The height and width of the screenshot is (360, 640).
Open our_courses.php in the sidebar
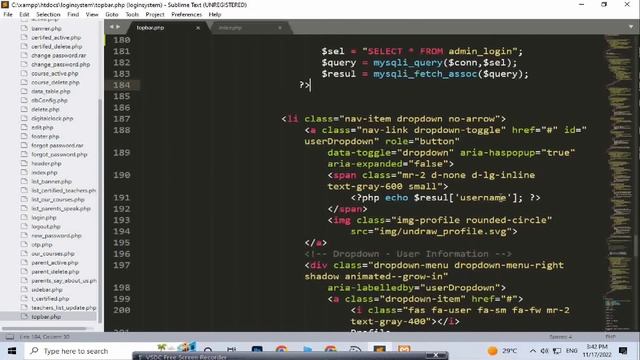[53, 253]
